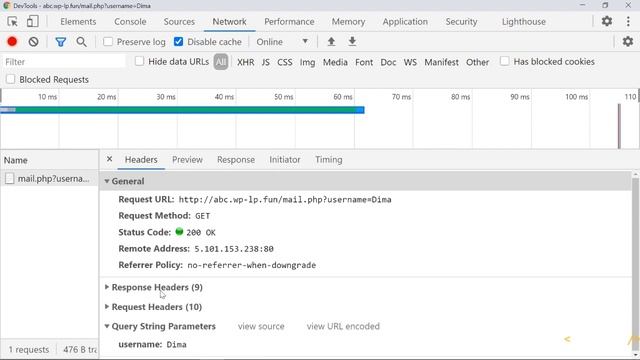The height and width of the screenshot is (360, 640).
Task: Export HAR file with download arrow
Action: [x=352, y=42]
